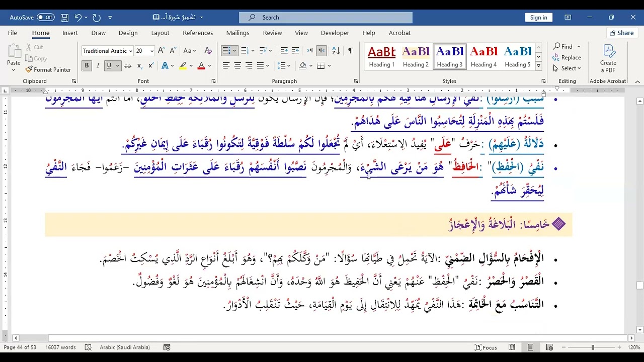The image size is (644, 362).
Task: Click the Redo icon
Action: (x=97, y=17)
